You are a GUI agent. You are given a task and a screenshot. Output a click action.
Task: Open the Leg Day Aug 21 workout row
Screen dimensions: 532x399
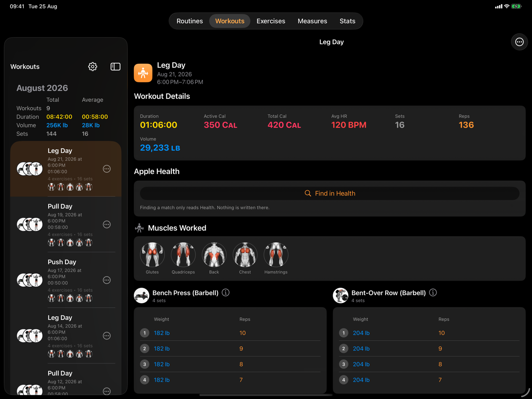(66, 169)
